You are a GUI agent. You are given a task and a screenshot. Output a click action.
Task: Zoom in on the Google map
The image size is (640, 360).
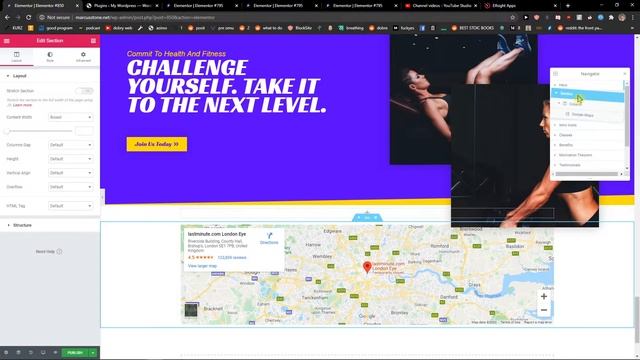(x=544, y=297)
